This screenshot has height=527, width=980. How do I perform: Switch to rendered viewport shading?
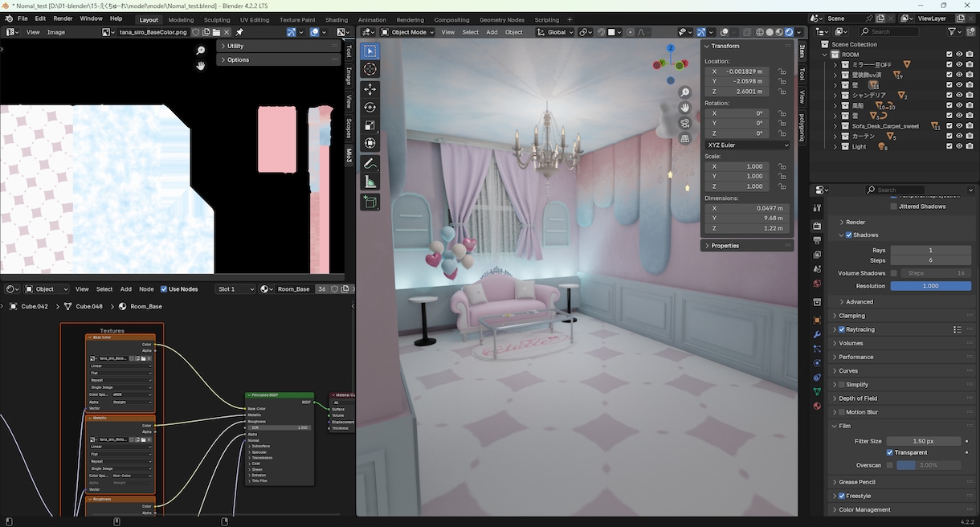click(x=789, y=32)
